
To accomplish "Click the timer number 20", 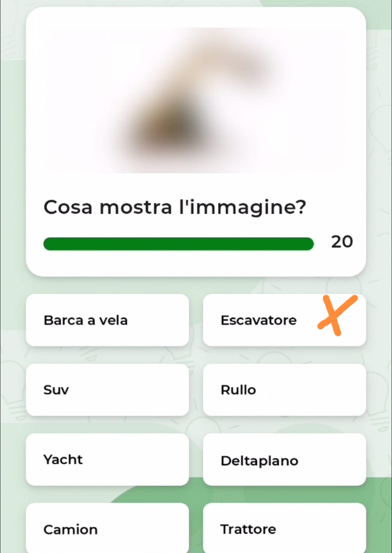I will coord(342,242).
